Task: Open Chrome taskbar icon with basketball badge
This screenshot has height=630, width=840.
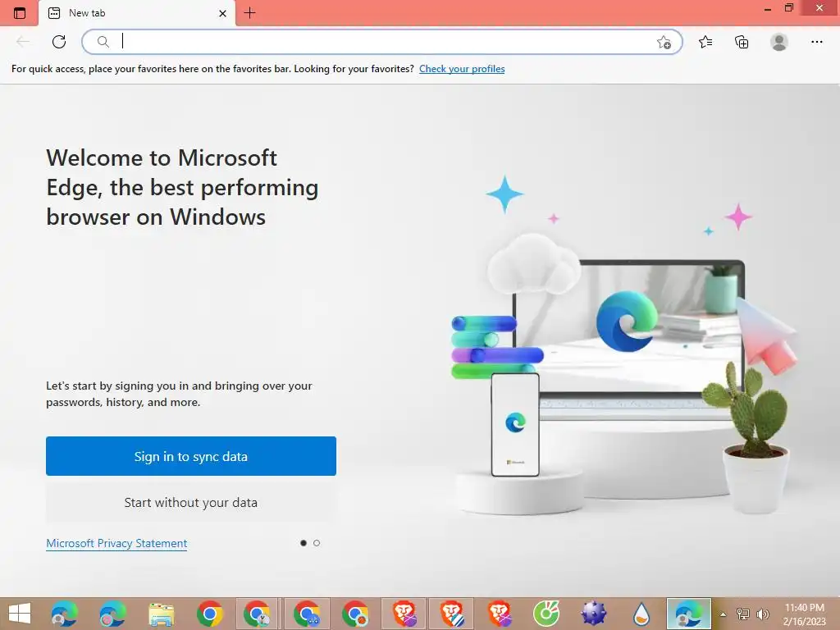Action: point(356,614)
